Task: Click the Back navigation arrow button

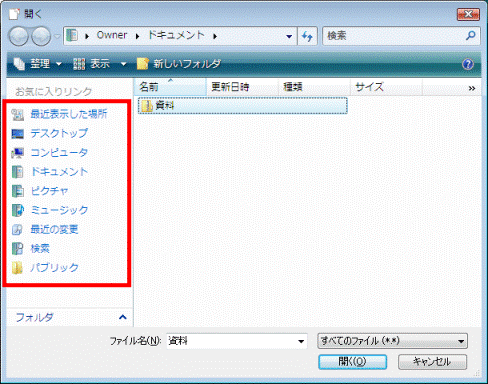Action: [18, 36]
